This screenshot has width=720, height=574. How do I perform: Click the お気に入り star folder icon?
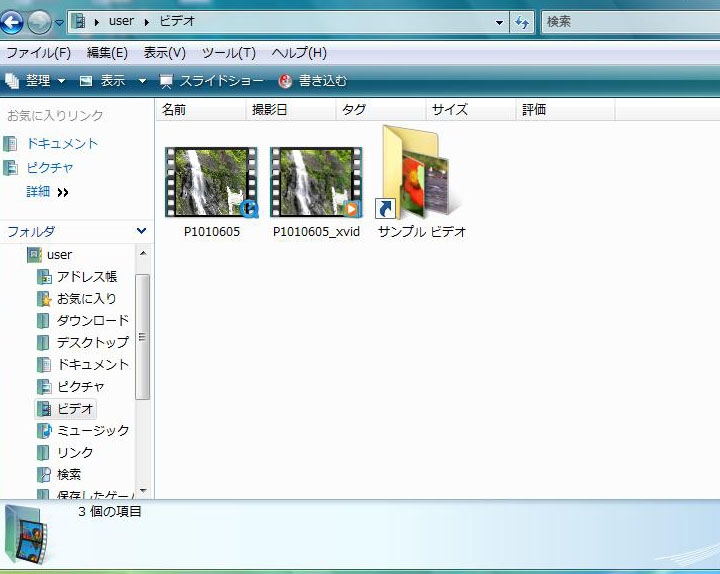(x=44, y=299)
